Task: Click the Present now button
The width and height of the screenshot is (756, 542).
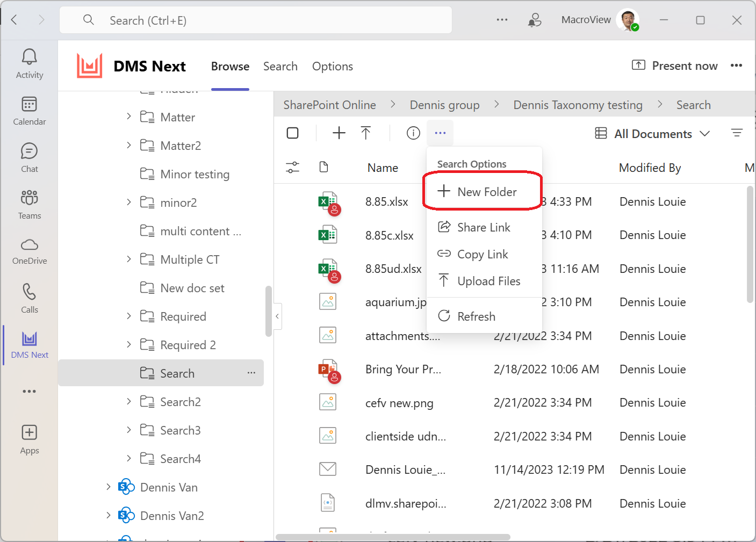Action: 674,66
